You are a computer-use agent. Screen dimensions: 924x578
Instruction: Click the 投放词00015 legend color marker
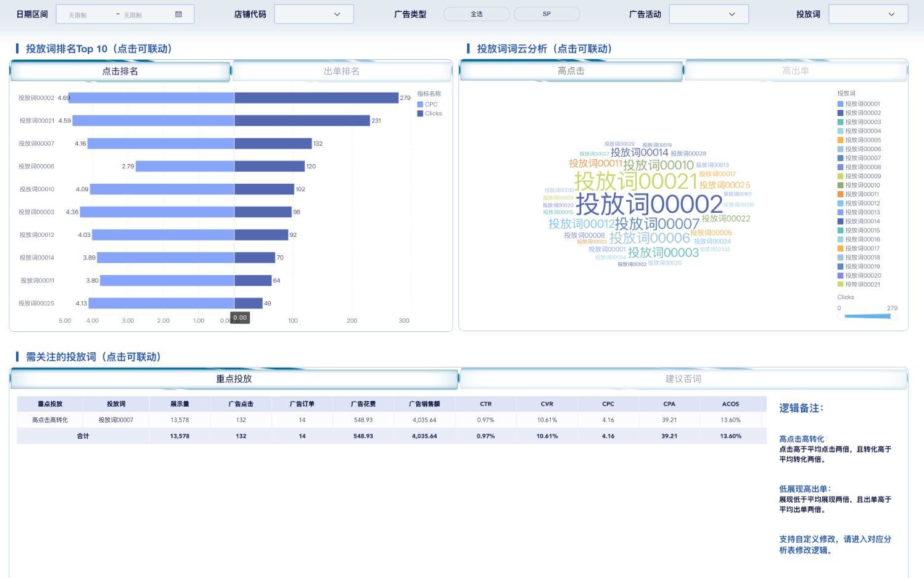tap(840, 230)
